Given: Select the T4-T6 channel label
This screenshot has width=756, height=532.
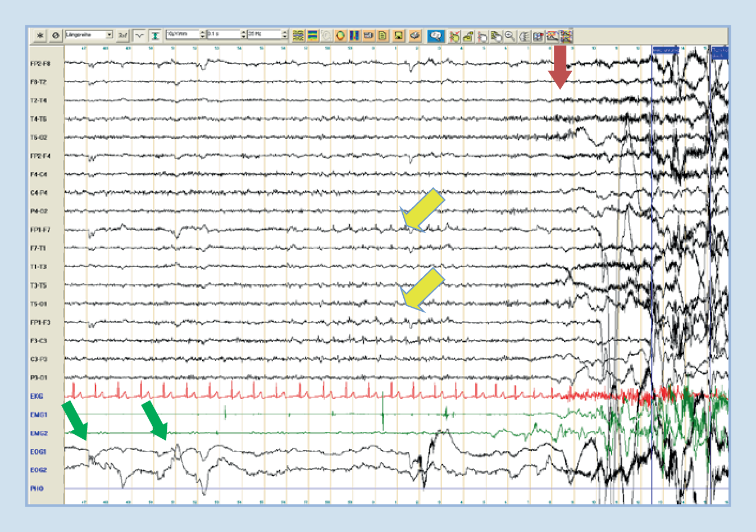Looking at the screenshot, I should 38,119.
